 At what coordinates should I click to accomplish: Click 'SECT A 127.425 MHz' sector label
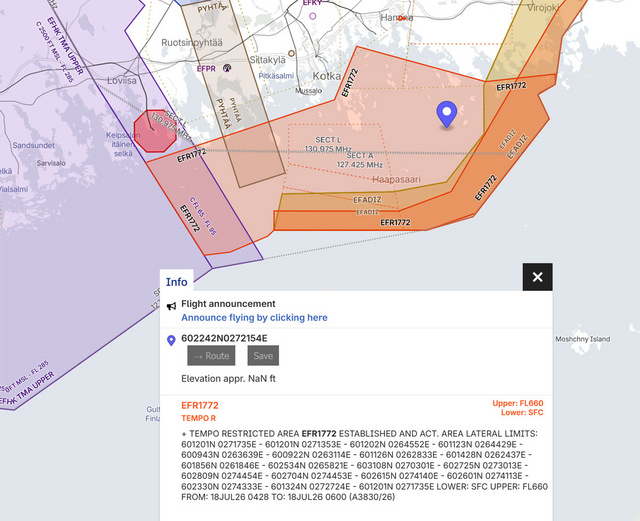tap(360, 160)
